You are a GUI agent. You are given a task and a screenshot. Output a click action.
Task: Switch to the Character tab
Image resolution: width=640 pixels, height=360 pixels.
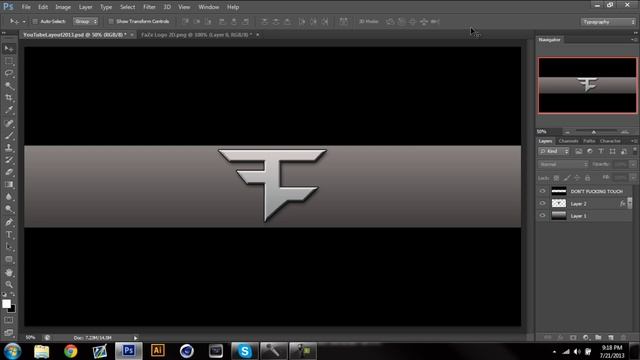pyautogui.click(x=610, y=141)
